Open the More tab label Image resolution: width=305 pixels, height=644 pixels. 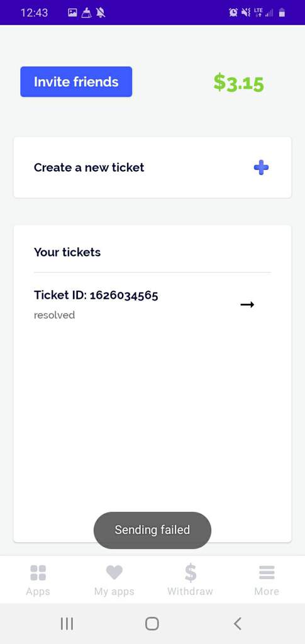click(x=267, y=591)
